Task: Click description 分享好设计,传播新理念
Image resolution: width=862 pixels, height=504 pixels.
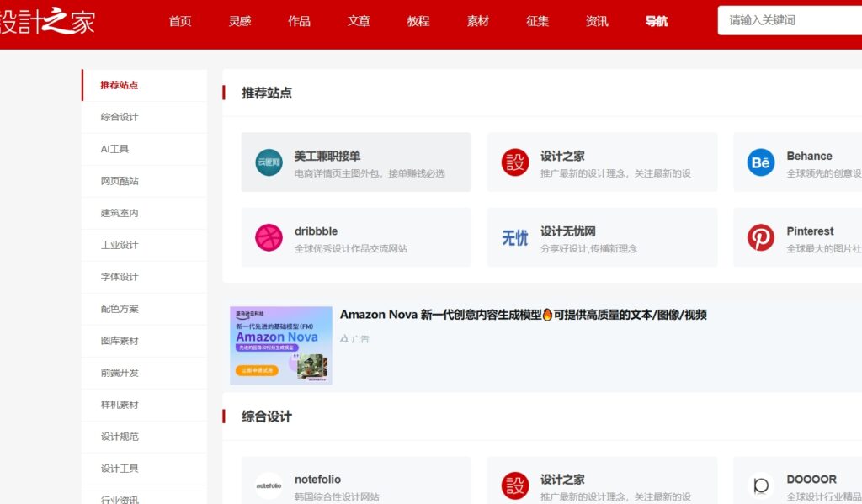Action: click(588, 249)
